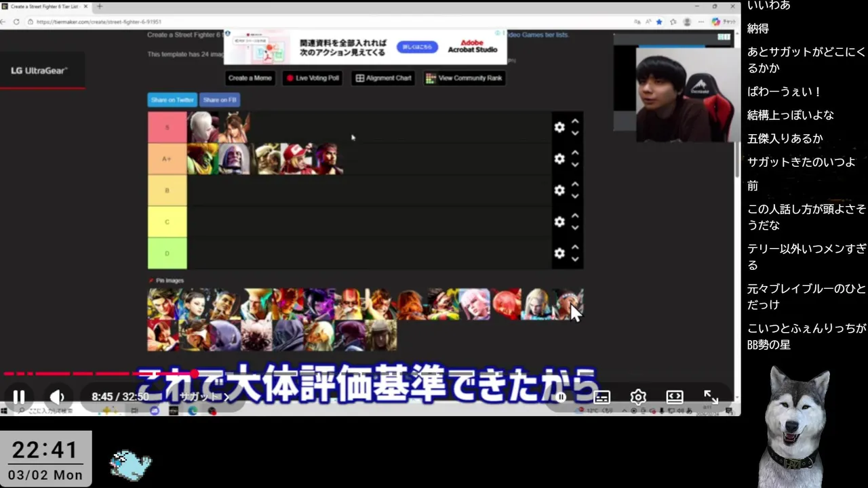Open video player settings gear
Screen dimensions: 868x488
[638, 397]
